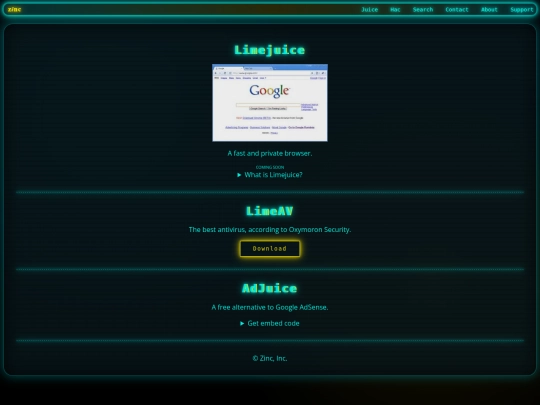Open the Search nav link
This screenshot has height=405, width=540.
point(423,10)
